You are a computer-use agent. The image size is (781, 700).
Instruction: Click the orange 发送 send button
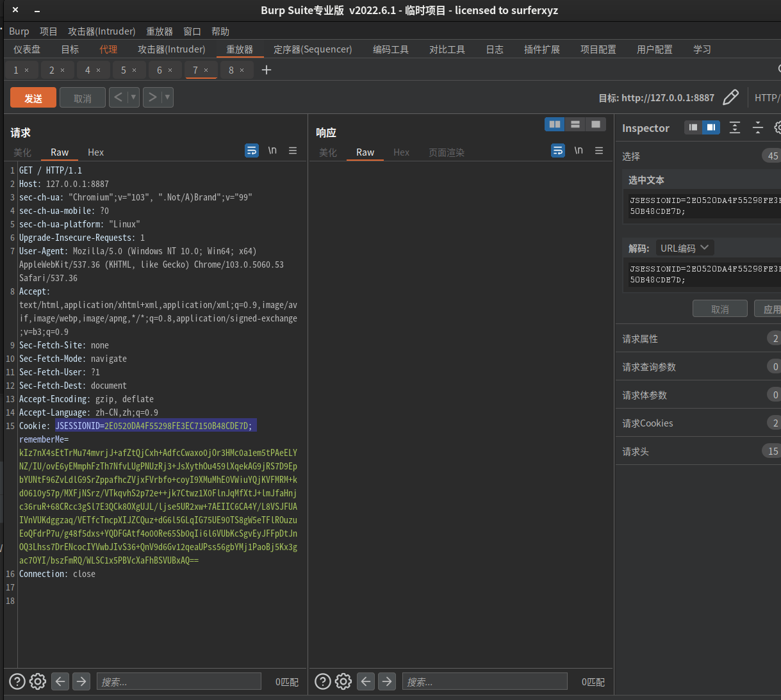[33, 98]
